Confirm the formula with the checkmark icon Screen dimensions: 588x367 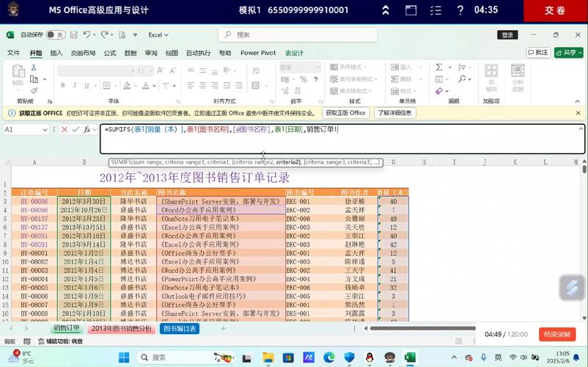[x=76, y=129]
